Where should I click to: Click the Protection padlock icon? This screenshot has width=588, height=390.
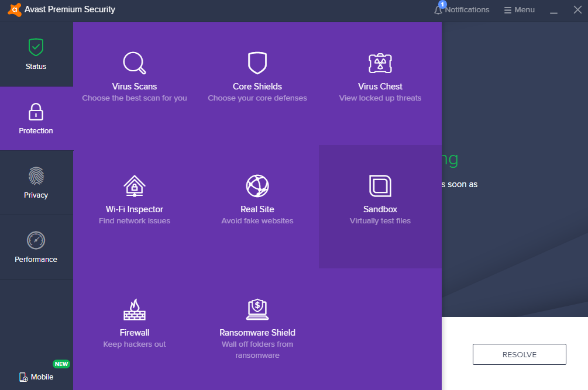(x=36, y=112)
